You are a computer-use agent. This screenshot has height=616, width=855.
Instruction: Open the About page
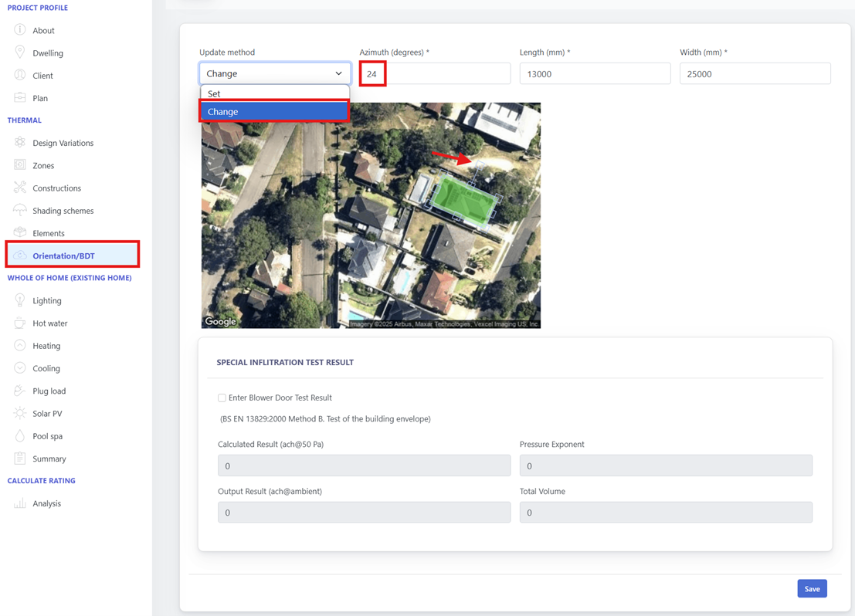pyautogui.click(x=43, y=31)
